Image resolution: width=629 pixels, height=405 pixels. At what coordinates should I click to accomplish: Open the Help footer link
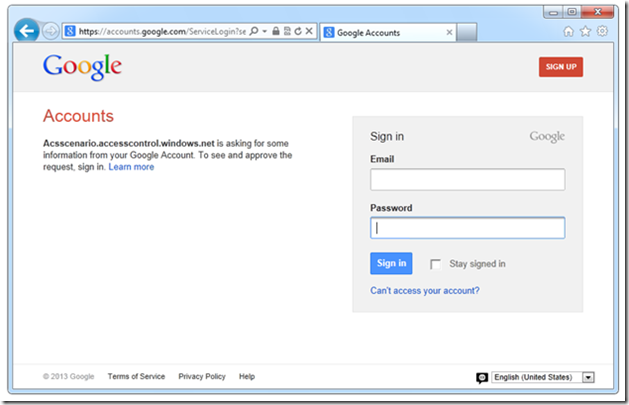247,377
